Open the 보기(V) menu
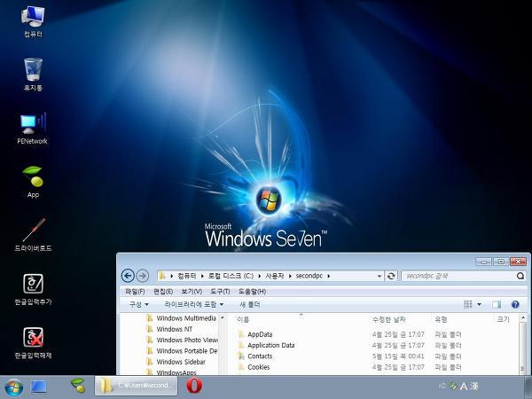This screenshot has width=532, height=399. click(192, 292)
